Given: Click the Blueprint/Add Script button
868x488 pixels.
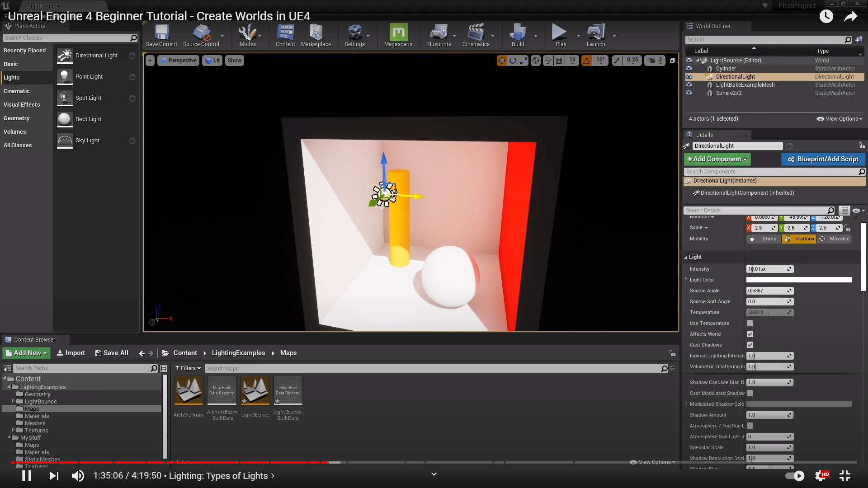Looking at the screenshot, I should pos(823,159).
